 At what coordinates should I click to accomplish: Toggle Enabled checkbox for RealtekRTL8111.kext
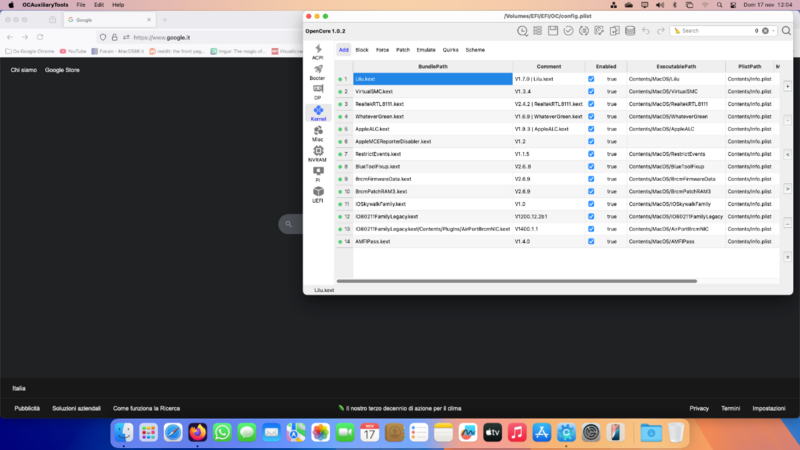[x=591, y=104]
